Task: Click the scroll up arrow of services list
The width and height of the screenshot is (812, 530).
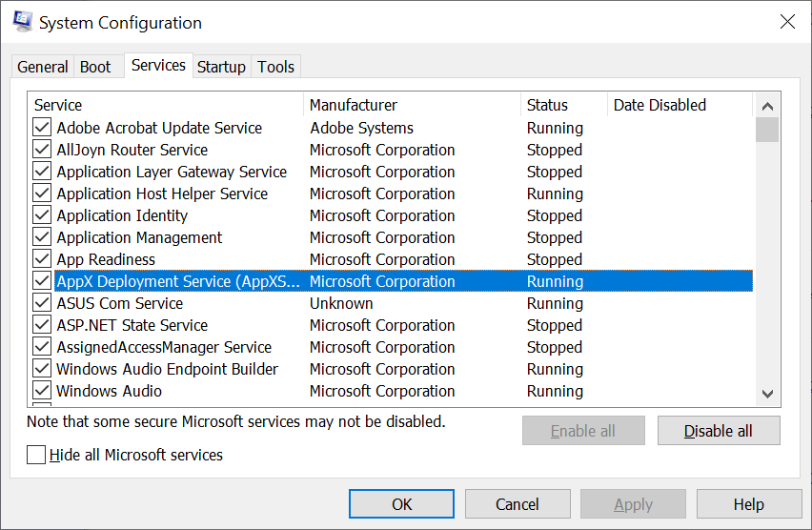Action: tap(767, 106)
